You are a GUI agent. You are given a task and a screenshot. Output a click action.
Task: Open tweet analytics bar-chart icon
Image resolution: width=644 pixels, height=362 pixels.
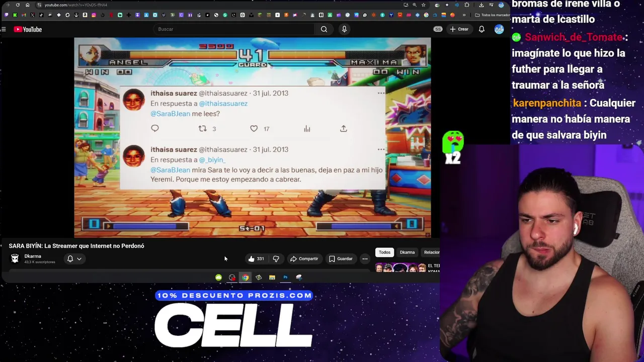coord(307,129)
